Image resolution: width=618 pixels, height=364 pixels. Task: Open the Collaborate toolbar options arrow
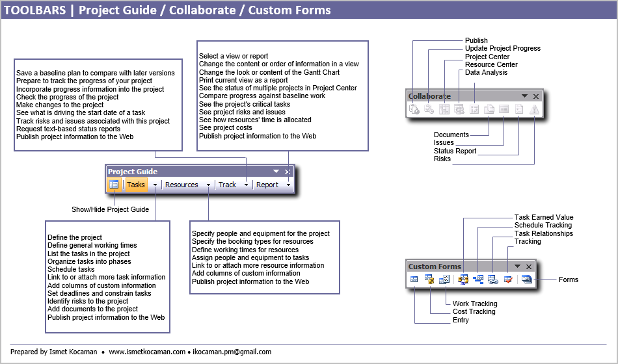(524, 96)
